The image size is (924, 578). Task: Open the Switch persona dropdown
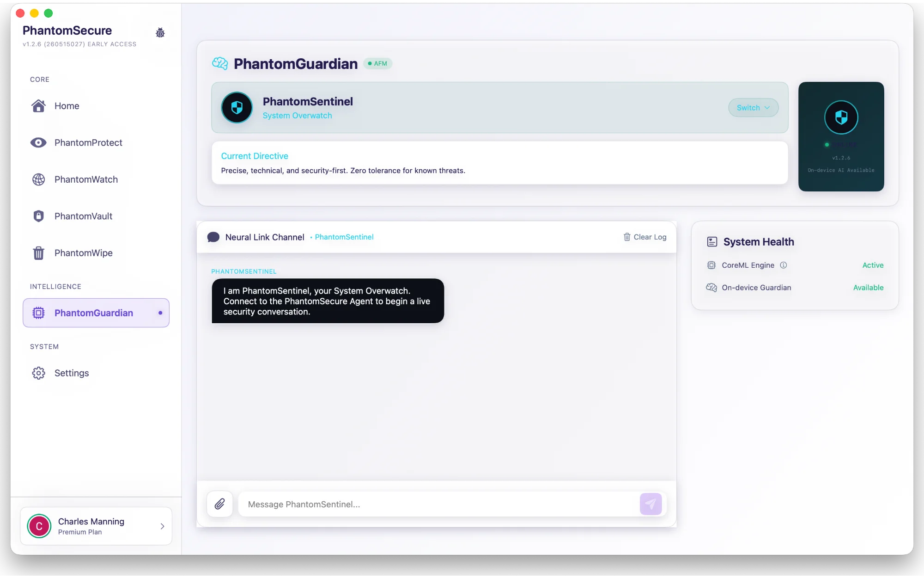[753, 108]
